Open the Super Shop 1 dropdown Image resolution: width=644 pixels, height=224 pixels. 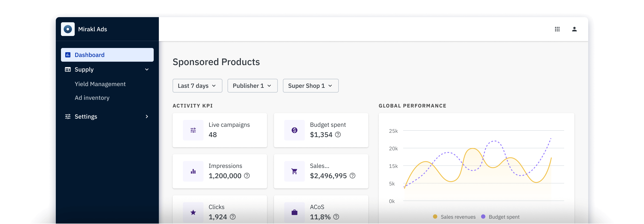tap(310, 86)
